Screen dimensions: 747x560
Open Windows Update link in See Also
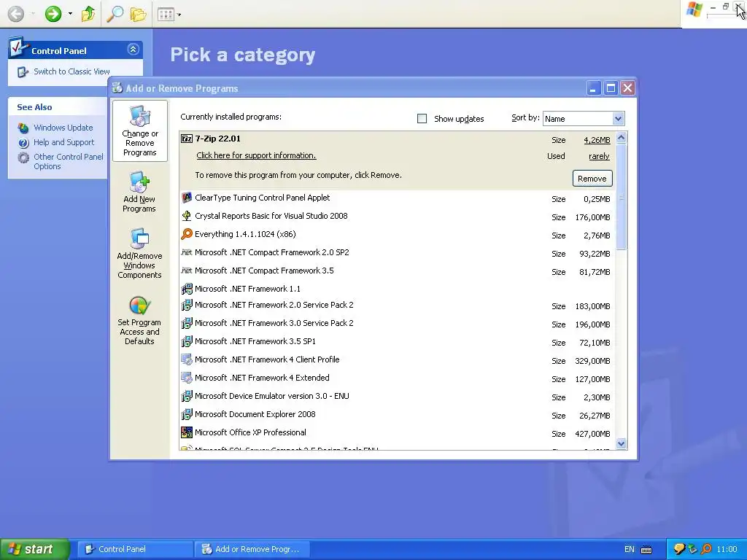click(63, 128)
